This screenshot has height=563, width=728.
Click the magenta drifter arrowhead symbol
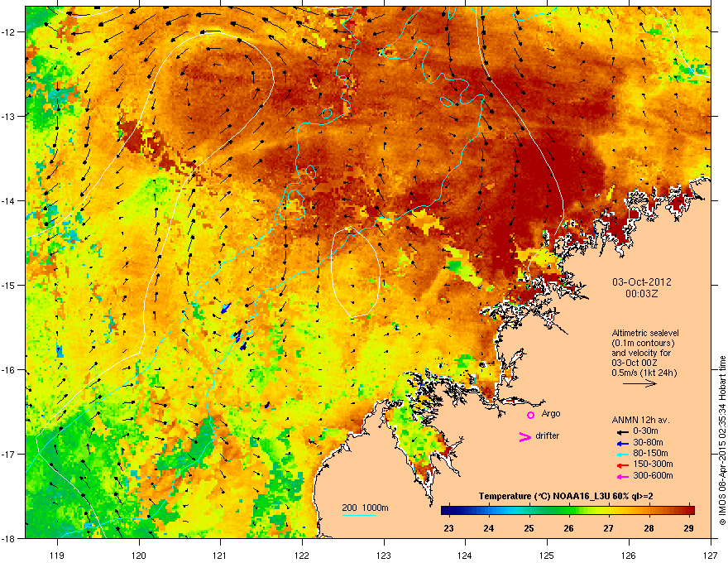tap(524, 436)
